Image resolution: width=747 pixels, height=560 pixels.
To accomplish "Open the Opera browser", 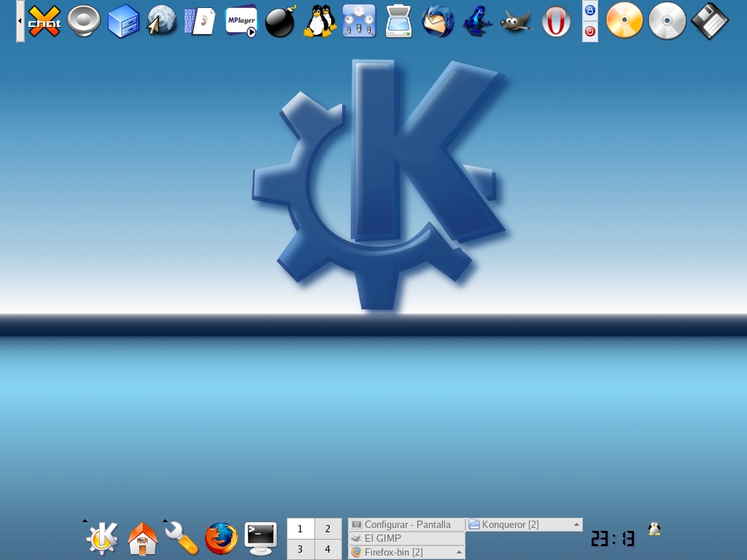I will 556,21.
